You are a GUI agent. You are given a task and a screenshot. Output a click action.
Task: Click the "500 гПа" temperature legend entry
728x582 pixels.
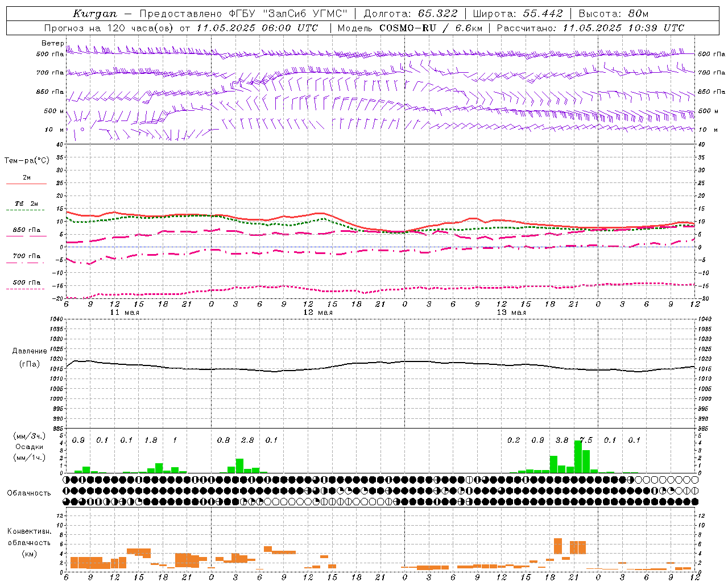[x=26, y=282]
